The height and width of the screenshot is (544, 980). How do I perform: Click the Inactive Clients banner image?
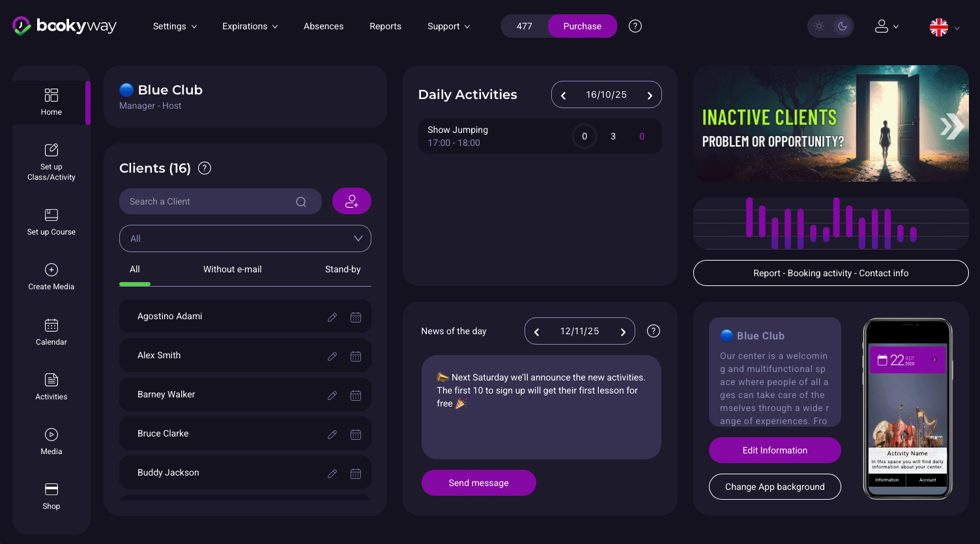(x=831, y=123)
